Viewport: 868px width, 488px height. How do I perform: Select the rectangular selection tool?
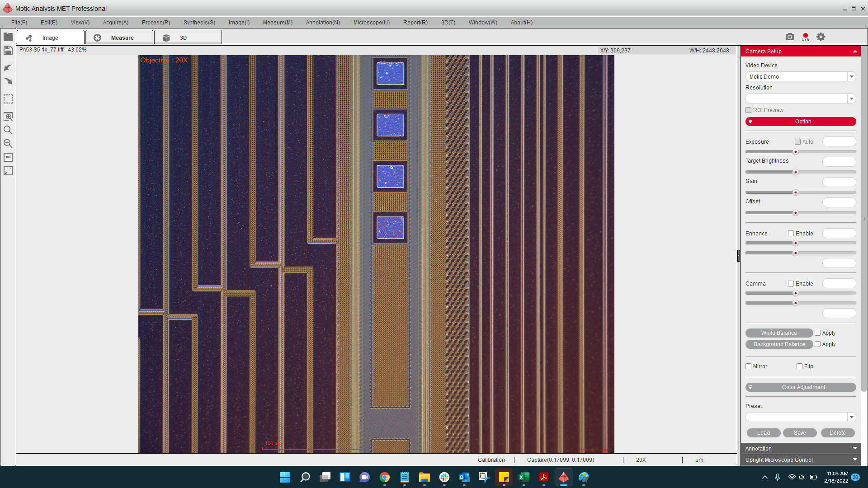[8, 99]
